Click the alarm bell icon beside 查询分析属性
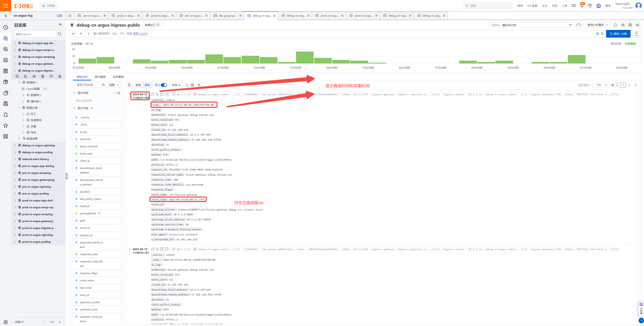This screenshot has height=326, width=644. 615,25
